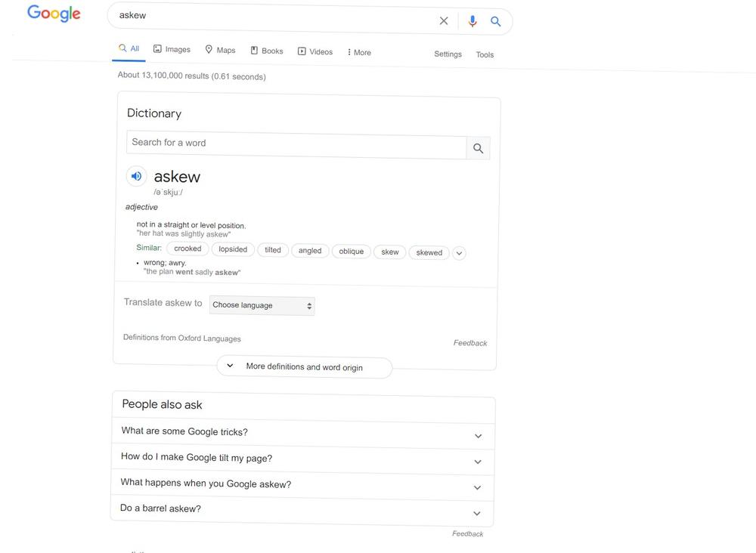The height and width of the screenshot is (553, 756).
Task: Start voice search with microphone icon
Action: 472,21
